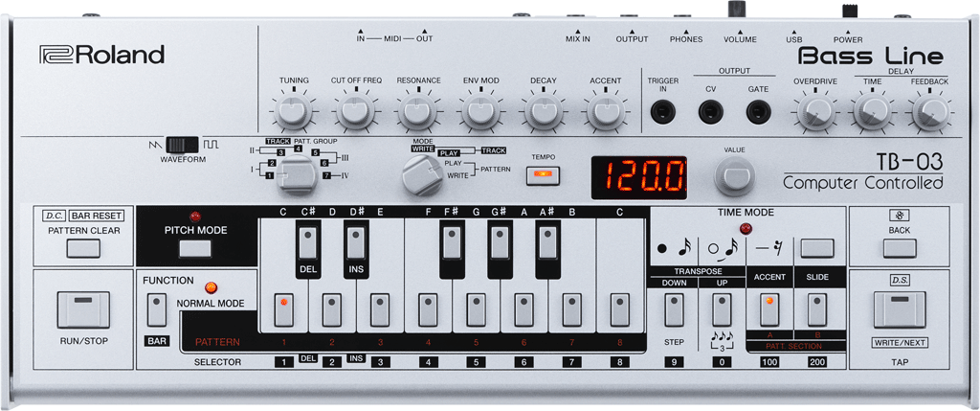Click the TRANSPOSE DOWN button
The width and height of the screenshot is (980, 411).
[674, 309]
